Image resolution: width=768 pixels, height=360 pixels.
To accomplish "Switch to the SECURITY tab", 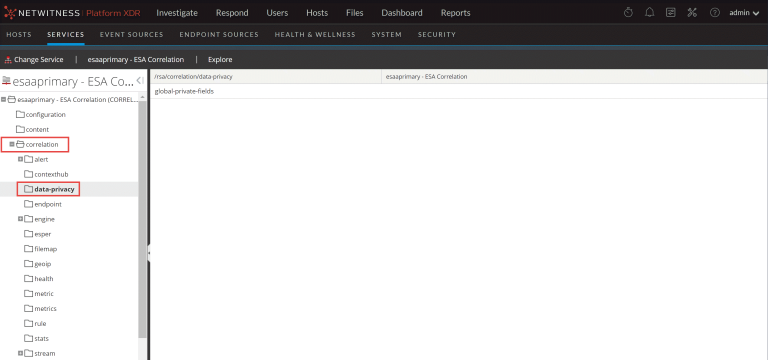I will (x=436, y=35).
